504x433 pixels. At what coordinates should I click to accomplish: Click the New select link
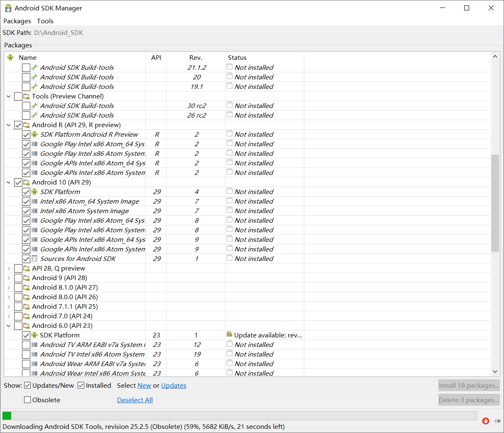coord(144,385)
